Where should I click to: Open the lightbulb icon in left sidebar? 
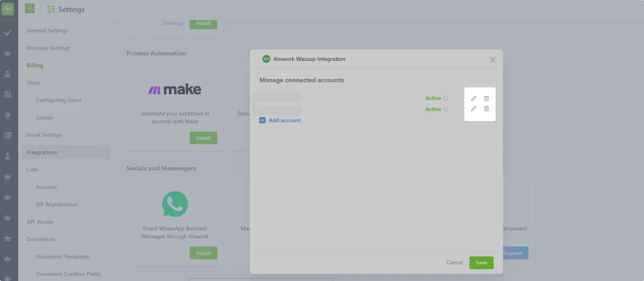tap(8, 115)
